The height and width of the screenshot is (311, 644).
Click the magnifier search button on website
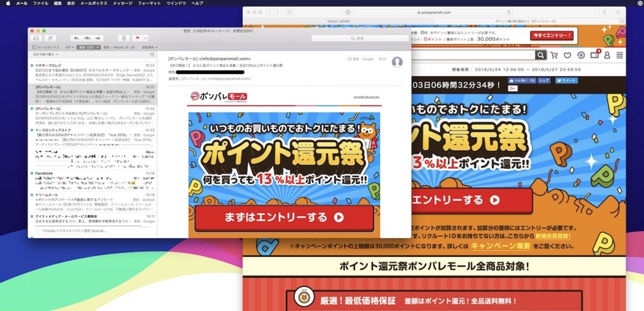[x=541, y=55]
